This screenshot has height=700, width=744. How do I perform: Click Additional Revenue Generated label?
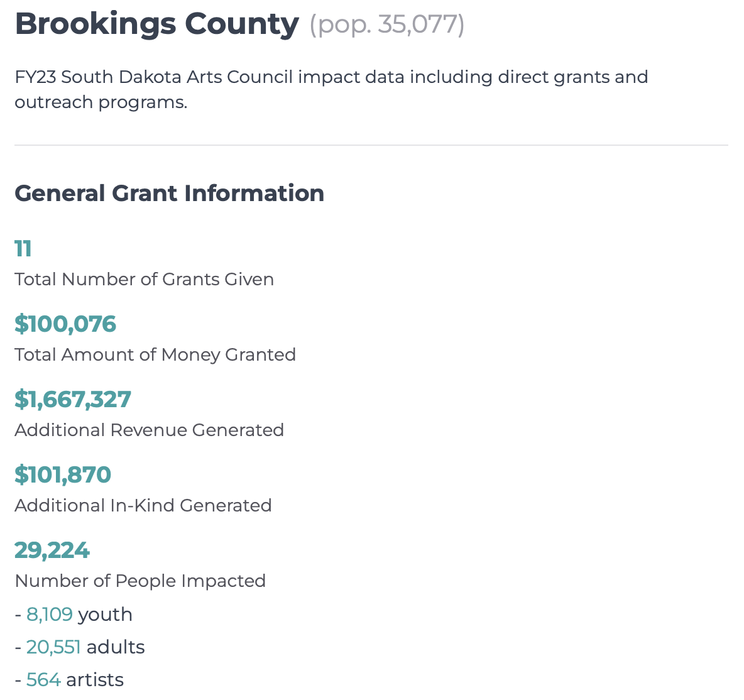point(150,430)
